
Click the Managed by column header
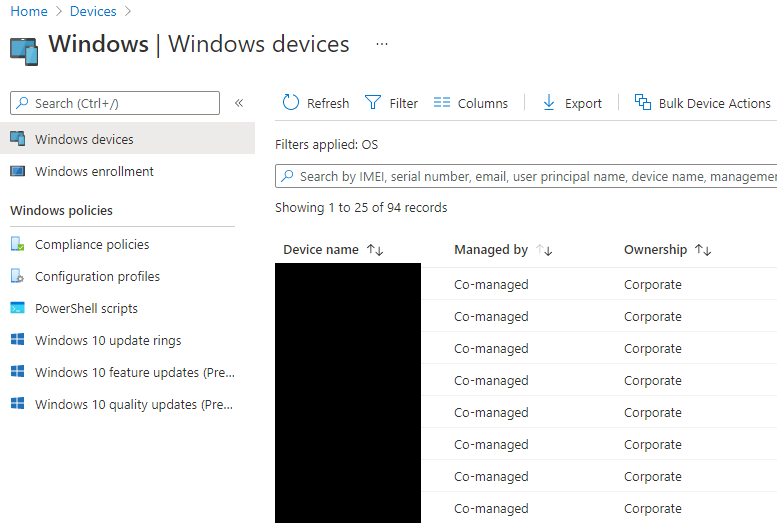491,249
